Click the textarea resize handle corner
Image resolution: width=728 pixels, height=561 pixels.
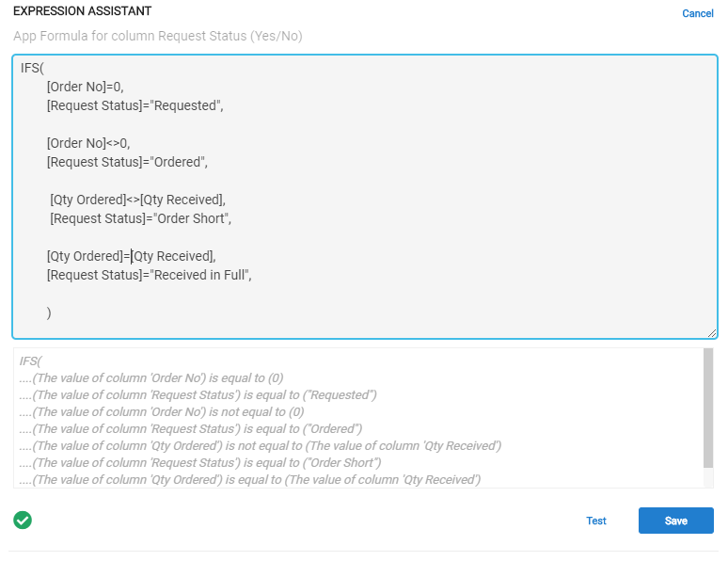712,333
